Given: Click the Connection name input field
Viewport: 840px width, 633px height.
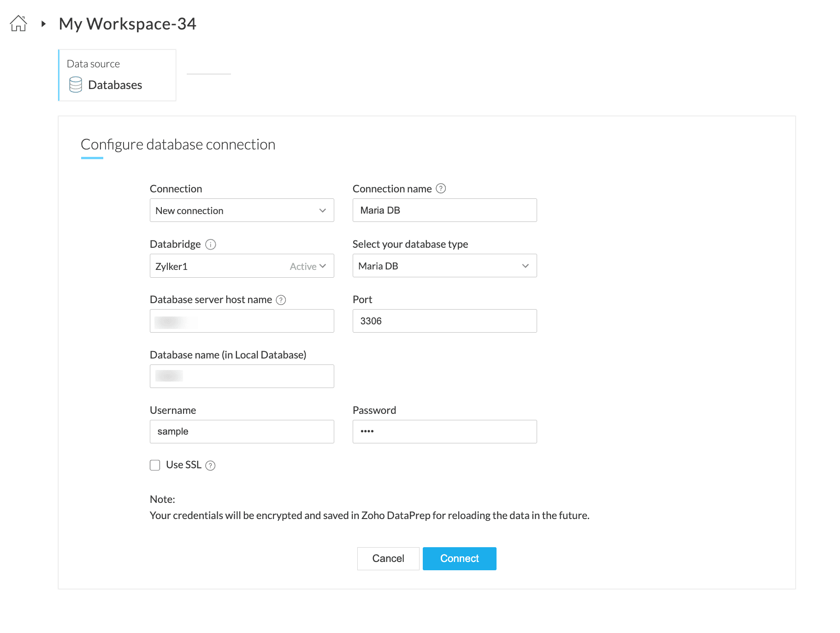Looking at the screenshot, I should [444, 210].
